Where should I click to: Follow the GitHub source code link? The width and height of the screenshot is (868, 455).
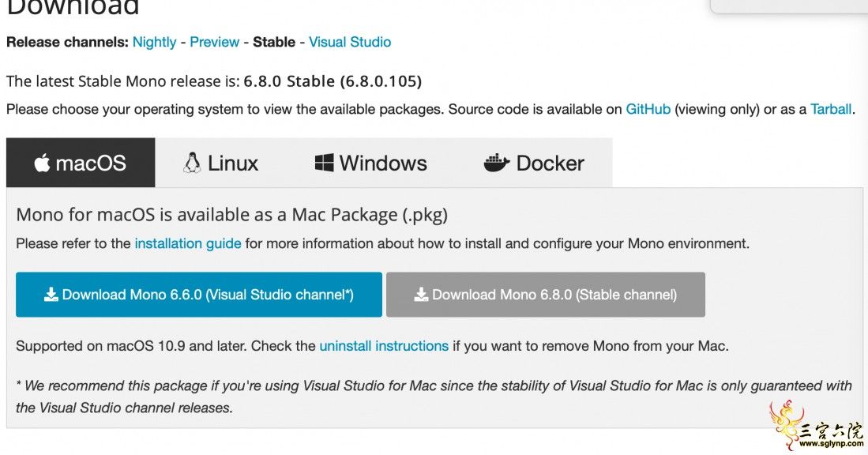pyautogui.click(x=648, y=109)
